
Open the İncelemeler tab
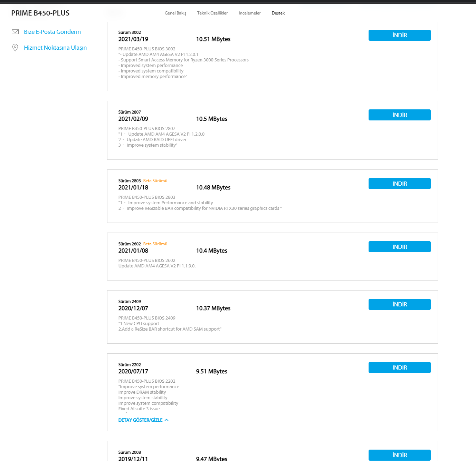pyautogui.click(x=250, y=13)
